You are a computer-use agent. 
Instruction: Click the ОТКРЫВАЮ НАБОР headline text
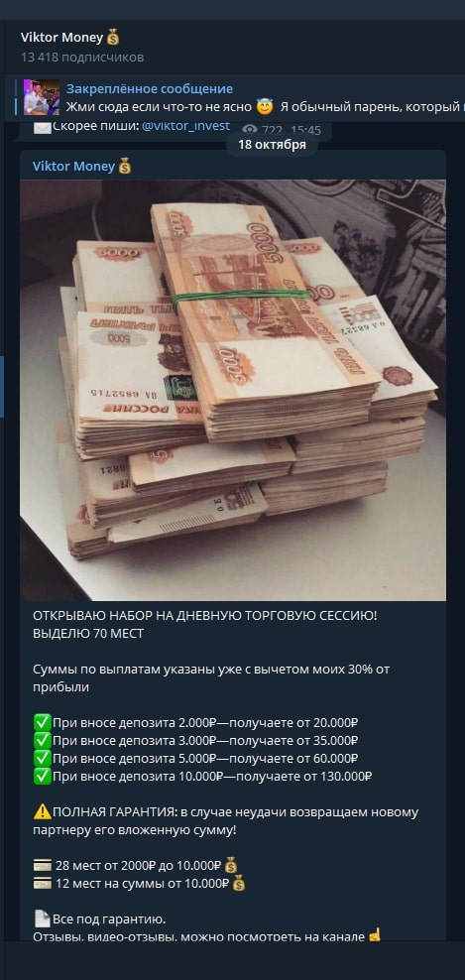tap(205, 616)
